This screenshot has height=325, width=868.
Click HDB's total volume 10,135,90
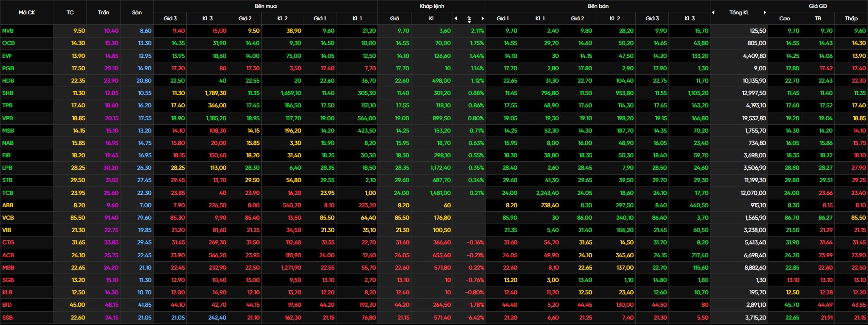[x=754, y=81]
